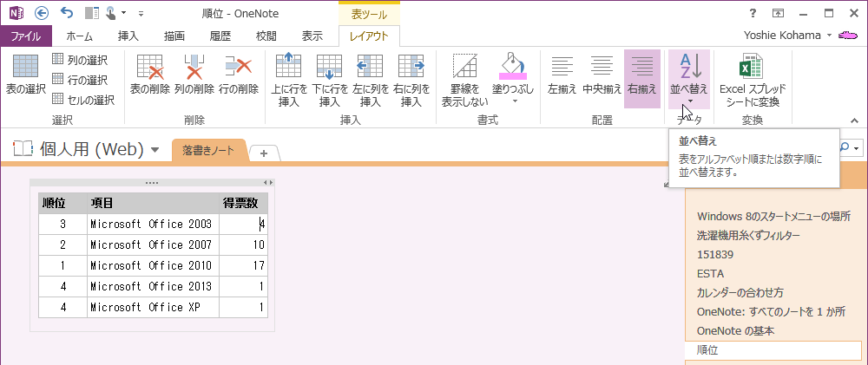Delete the table with 表の削除

tap(149, 75)
